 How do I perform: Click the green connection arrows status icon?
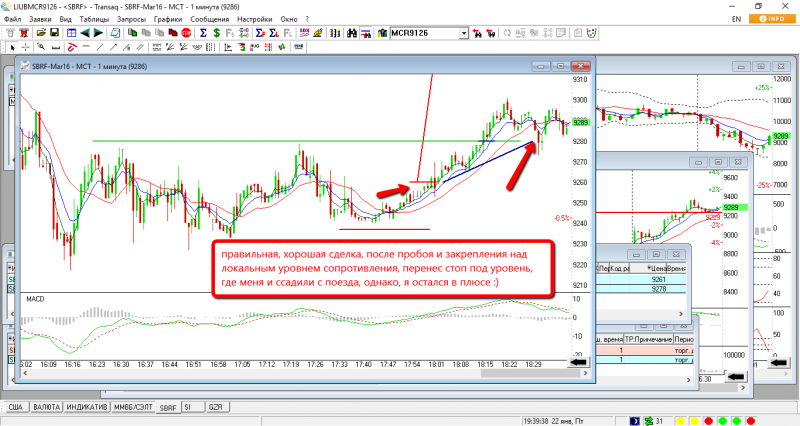tap(648, 421)
